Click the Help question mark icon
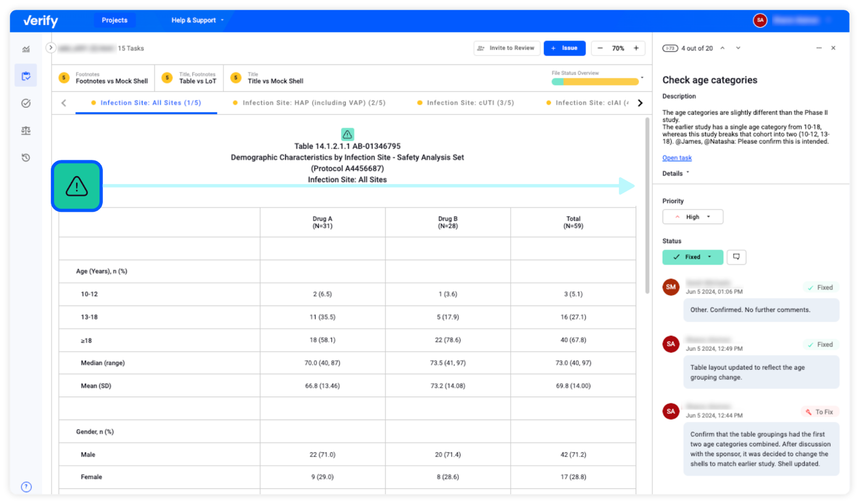The width and height of the screenshot is (860, 504). click(x=25, y=486)
